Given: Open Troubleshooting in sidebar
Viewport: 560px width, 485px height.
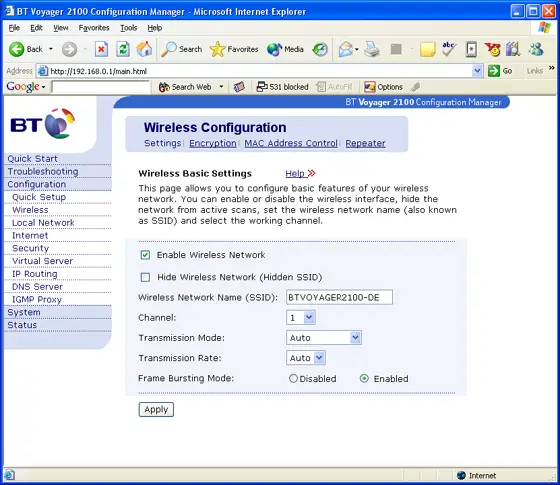Looking at the screenshot, I should click(x=43, y=171).
